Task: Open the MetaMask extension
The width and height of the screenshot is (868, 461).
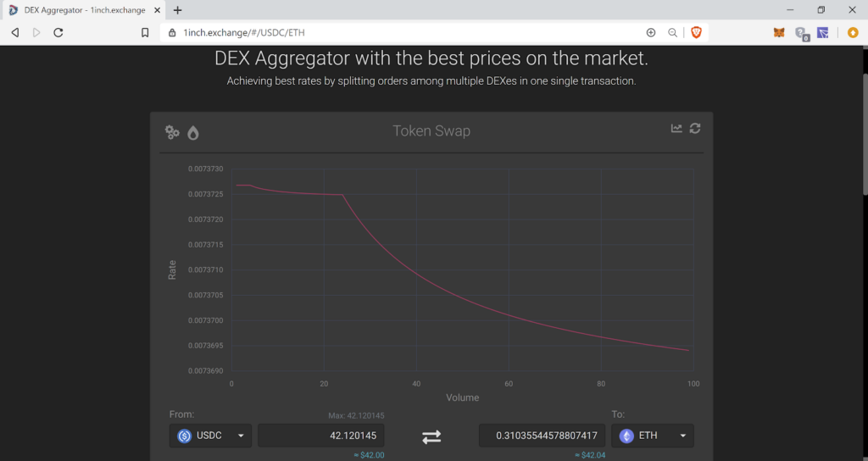Action: pos(779,33)
